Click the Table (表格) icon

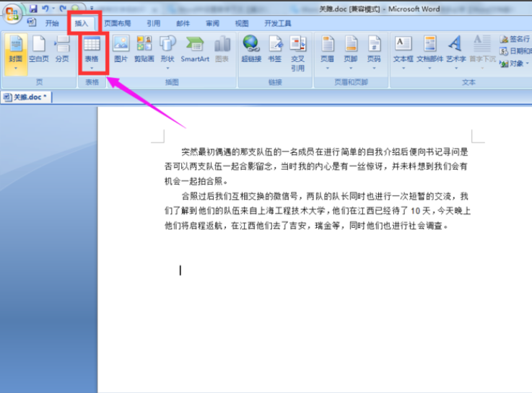(x=92, y=44)
